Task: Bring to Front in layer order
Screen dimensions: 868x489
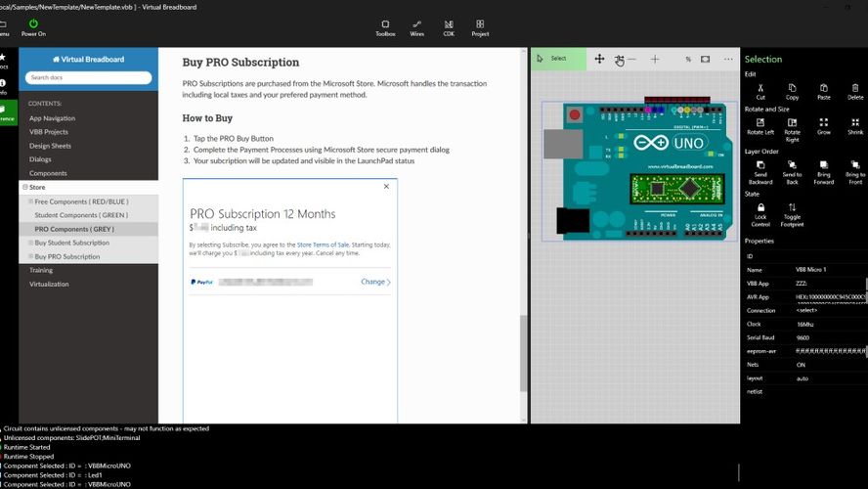Action: click(855, 173)
